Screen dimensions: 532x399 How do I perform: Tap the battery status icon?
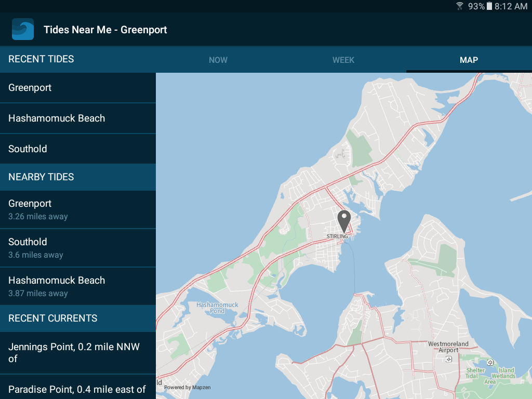coord(489,6)
